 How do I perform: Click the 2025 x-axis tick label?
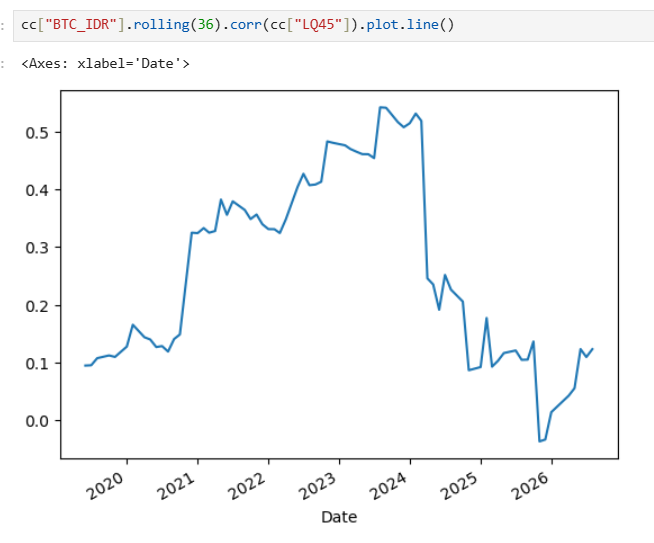coord(460,486)
